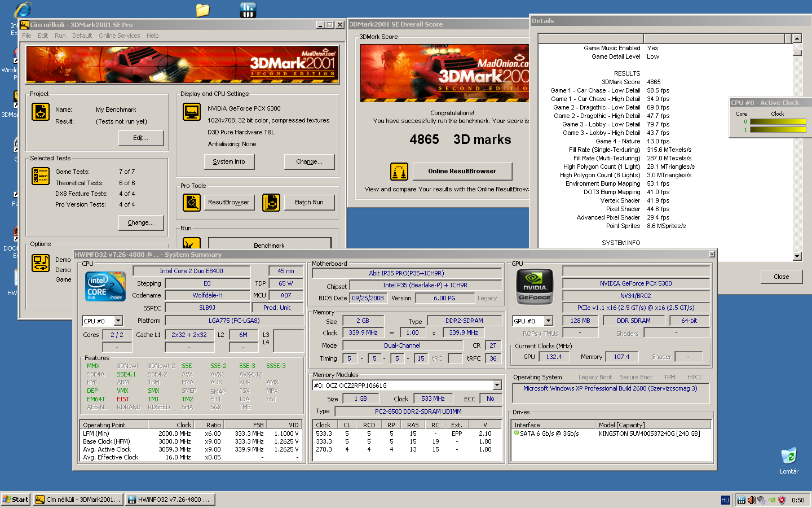Switch to 3DMark2001 taskbar button
Viewport: 812px width, 508px height.
pos(78,500)
